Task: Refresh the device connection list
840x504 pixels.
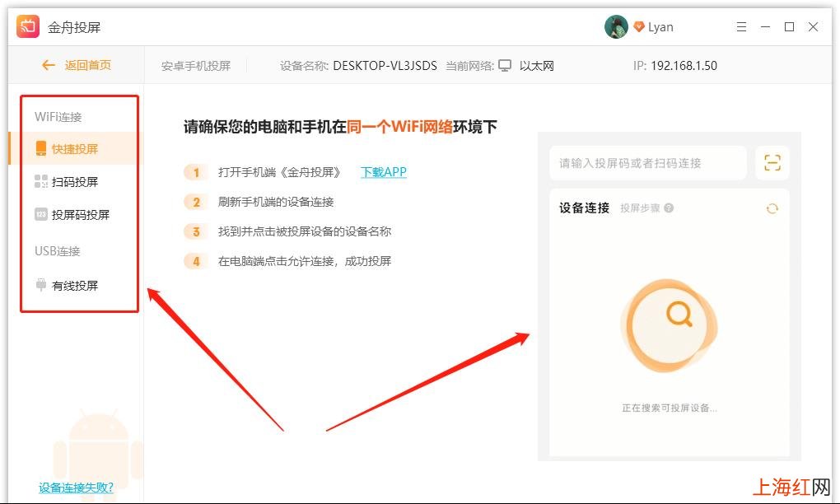Action: coord(772,208)
